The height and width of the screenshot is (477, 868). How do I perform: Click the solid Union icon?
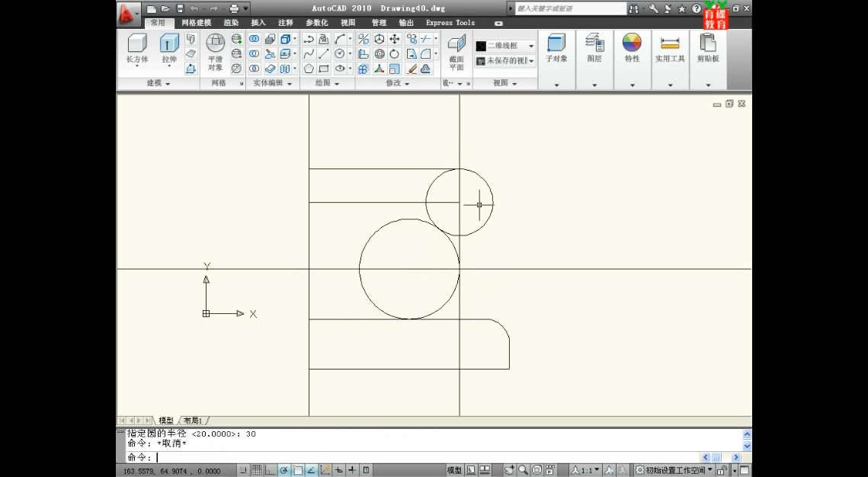point(254,39)
